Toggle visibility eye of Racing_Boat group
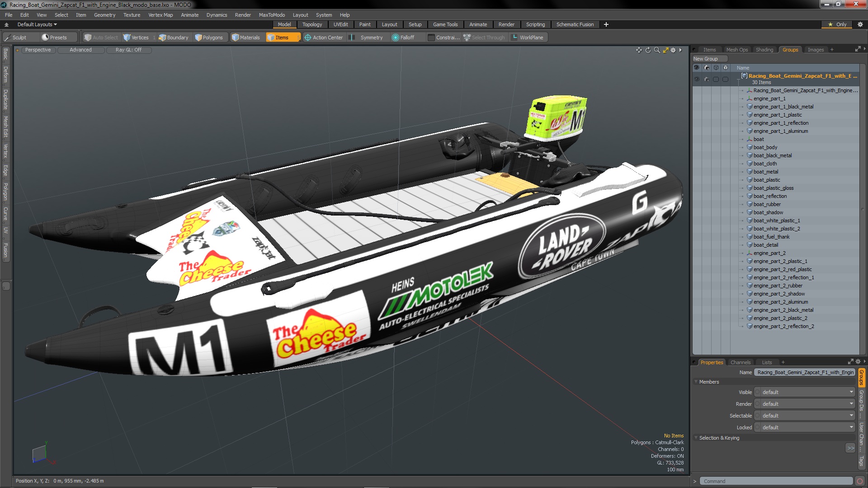 [697, 79]
